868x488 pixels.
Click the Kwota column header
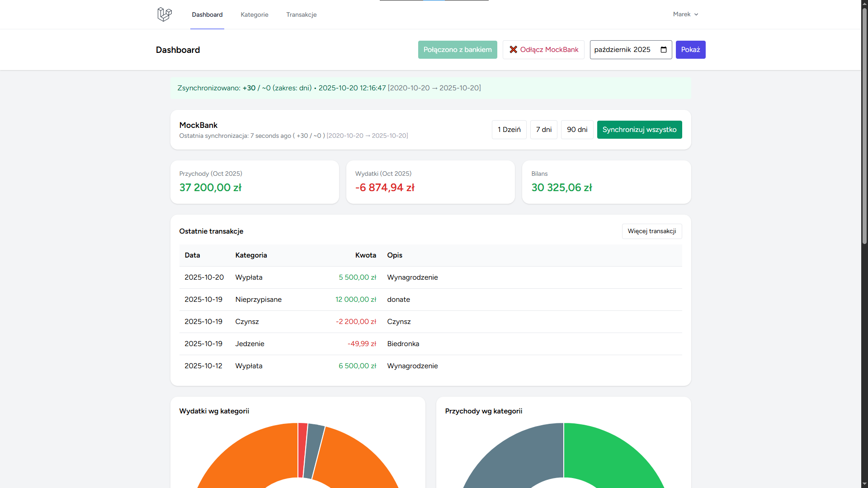[365, 255]
